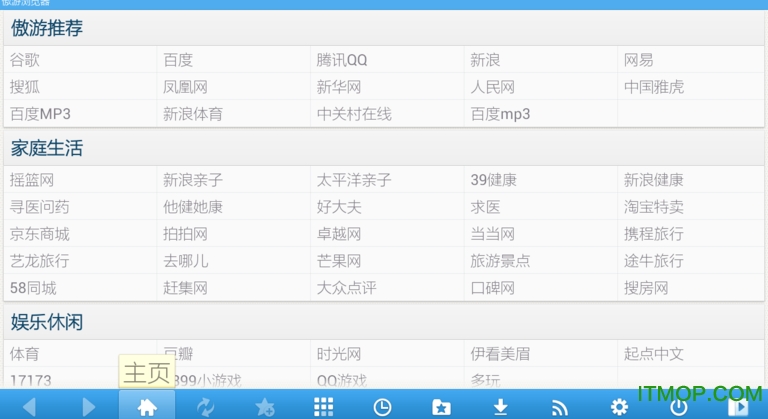Viewport: 768px width, 419px height.
Task: Go forward with the right arrow icon
Action: pyautogui.click(x=88, y=406)
